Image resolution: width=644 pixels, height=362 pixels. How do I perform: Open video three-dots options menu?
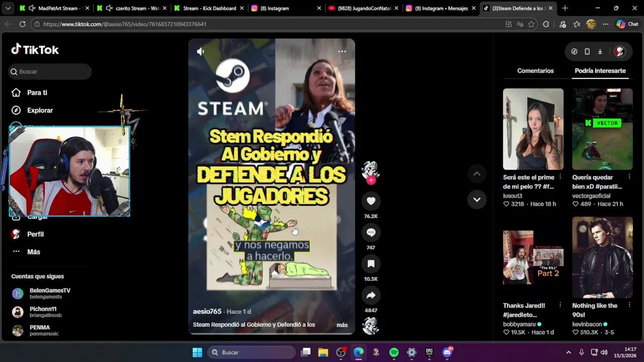[342, 51]
